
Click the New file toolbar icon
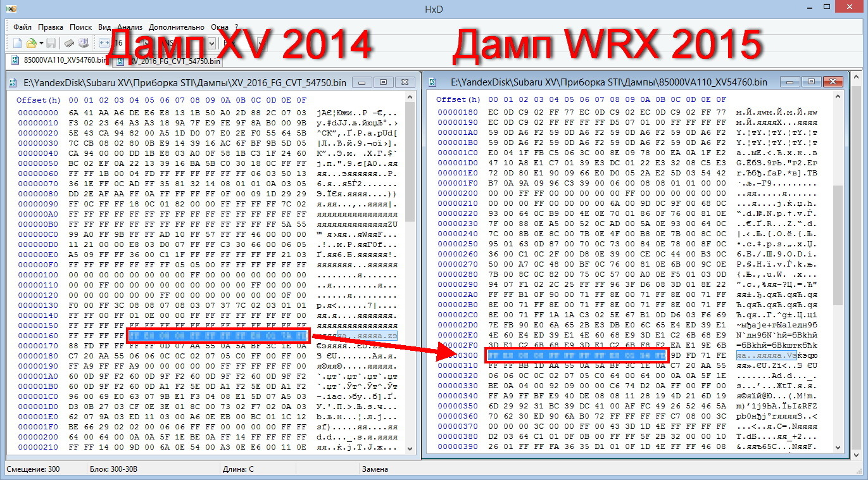(17, 43)
